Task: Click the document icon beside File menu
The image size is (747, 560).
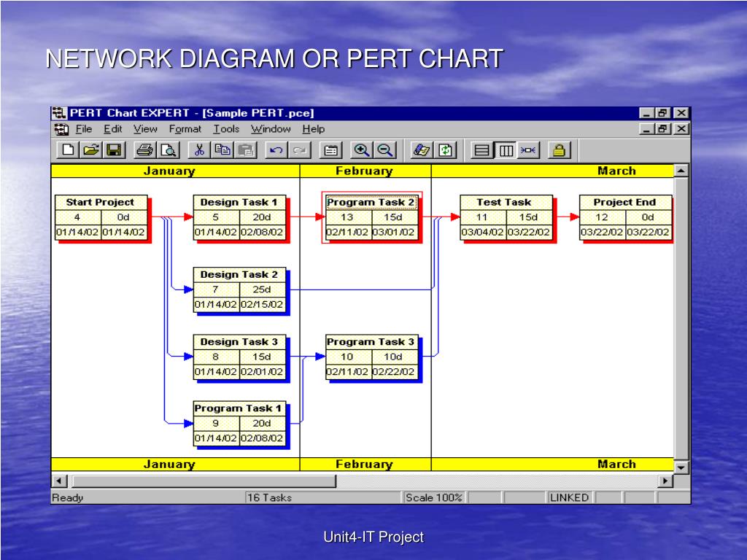Action: 61,129
